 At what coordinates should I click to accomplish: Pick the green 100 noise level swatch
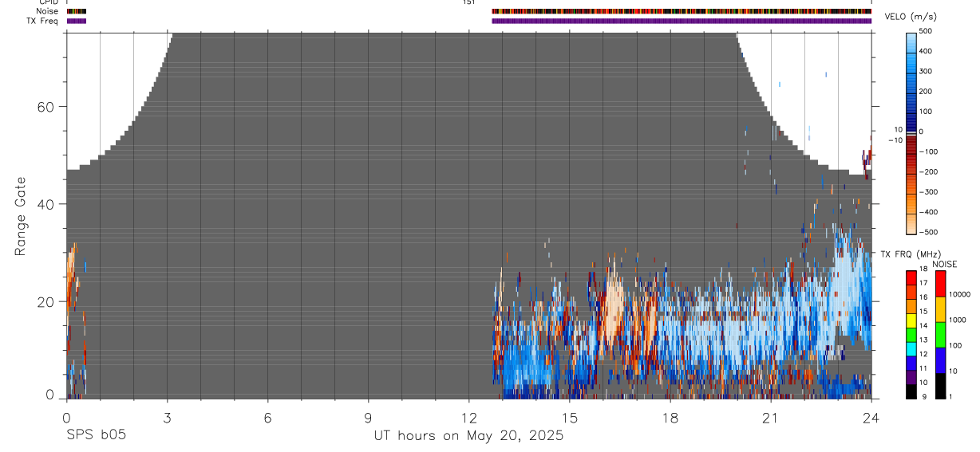(941, 335)
